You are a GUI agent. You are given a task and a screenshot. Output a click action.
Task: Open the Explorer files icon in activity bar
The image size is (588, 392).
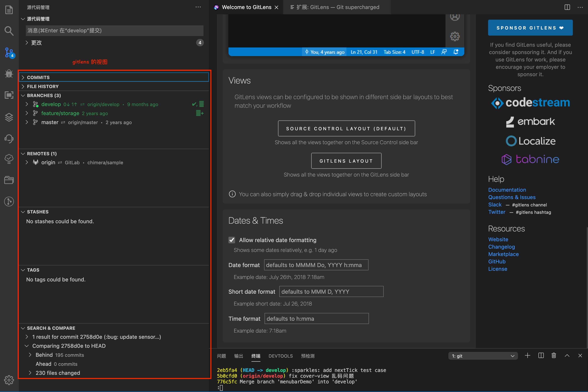tap(9, 10)
